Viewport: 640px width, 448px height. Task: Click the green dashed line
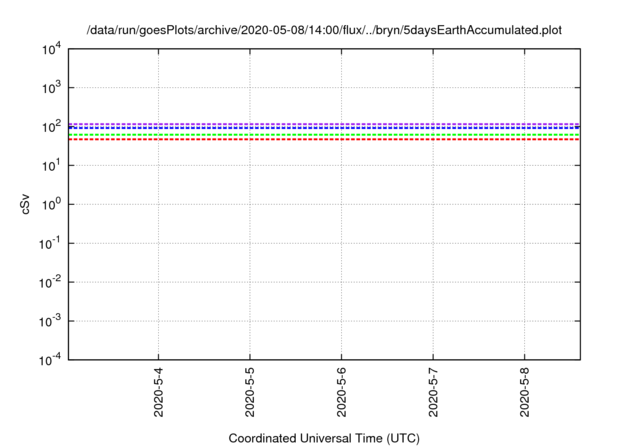click(324, 135)
